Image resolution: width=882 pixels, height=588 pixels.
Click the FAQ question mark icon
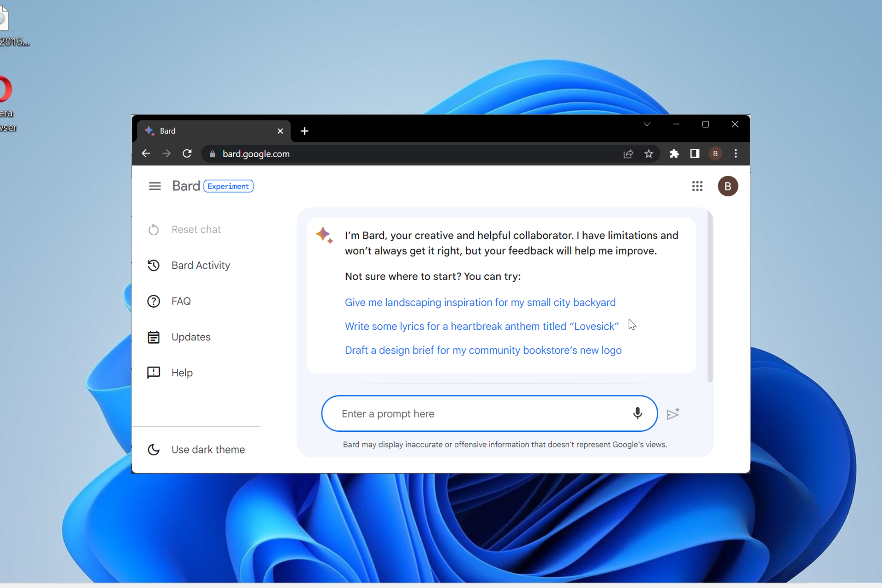click(x=153, y=300)
